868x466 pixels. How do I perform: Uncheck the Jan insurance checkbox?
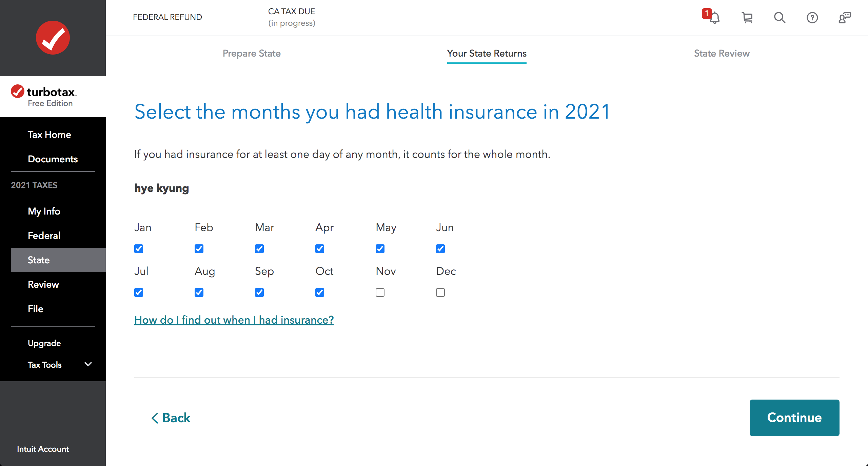point(139,249)
